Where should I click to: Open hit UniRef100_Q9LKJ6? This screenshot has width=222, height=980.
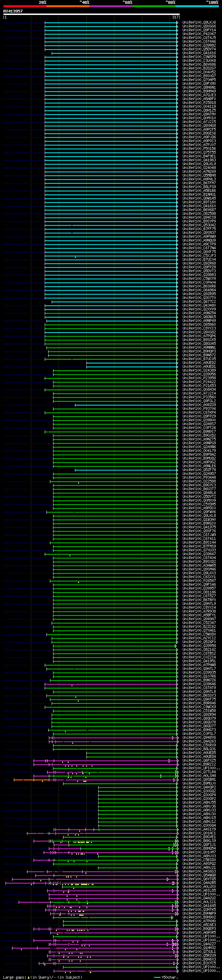coord(199,23)
